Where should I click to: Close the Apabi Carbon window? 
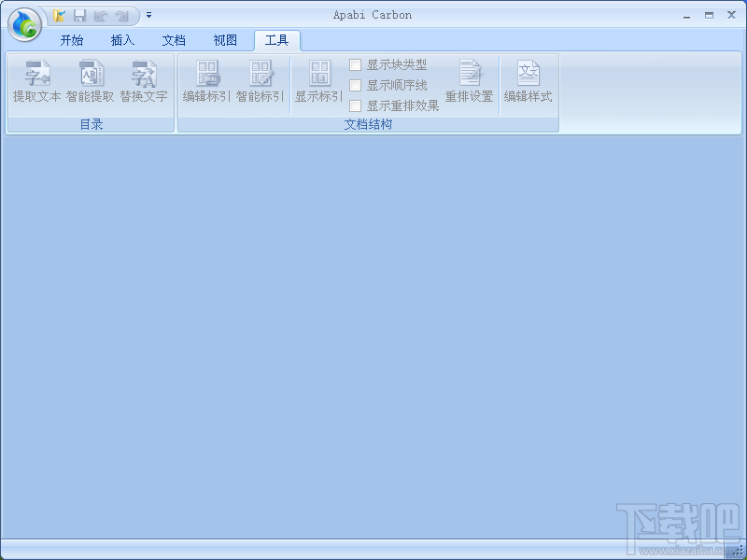click(731, 15)
